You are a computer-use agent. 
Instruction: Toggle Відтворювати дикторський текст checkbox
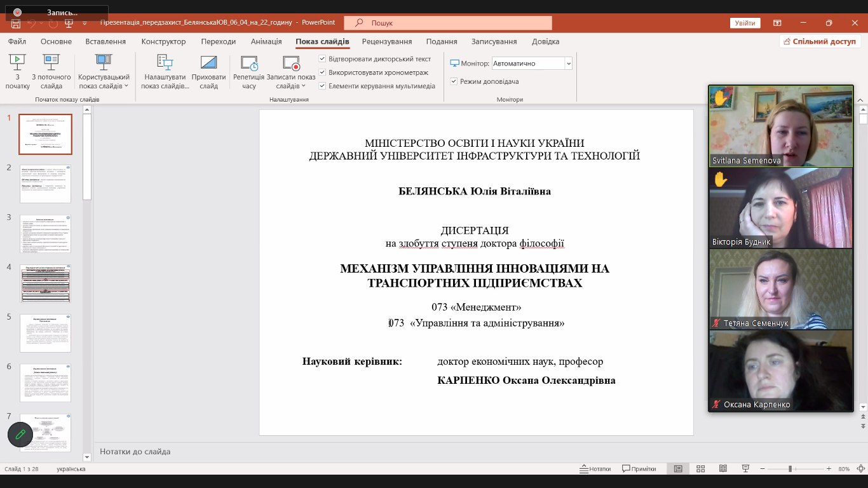pyautogui.click(x=322, y=59)
